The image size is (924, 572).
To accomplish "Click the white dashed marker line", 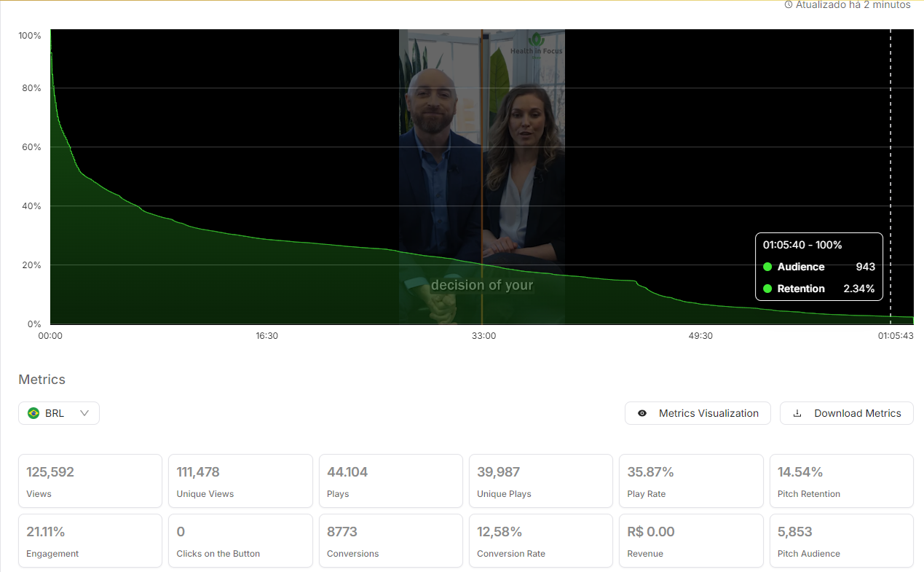I will (x=891, y=146).
